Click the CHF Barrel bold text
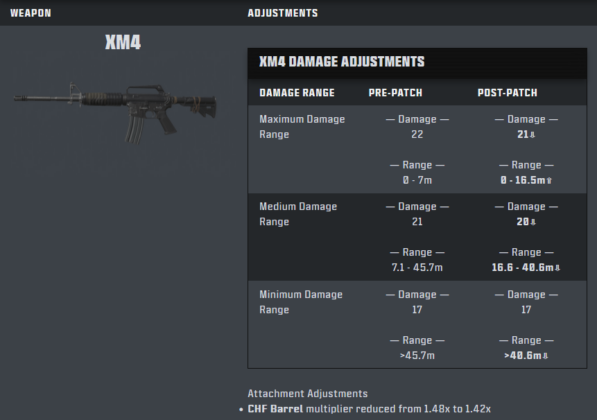Viewport: 597px width, 420px height. (x=275, y=409)
